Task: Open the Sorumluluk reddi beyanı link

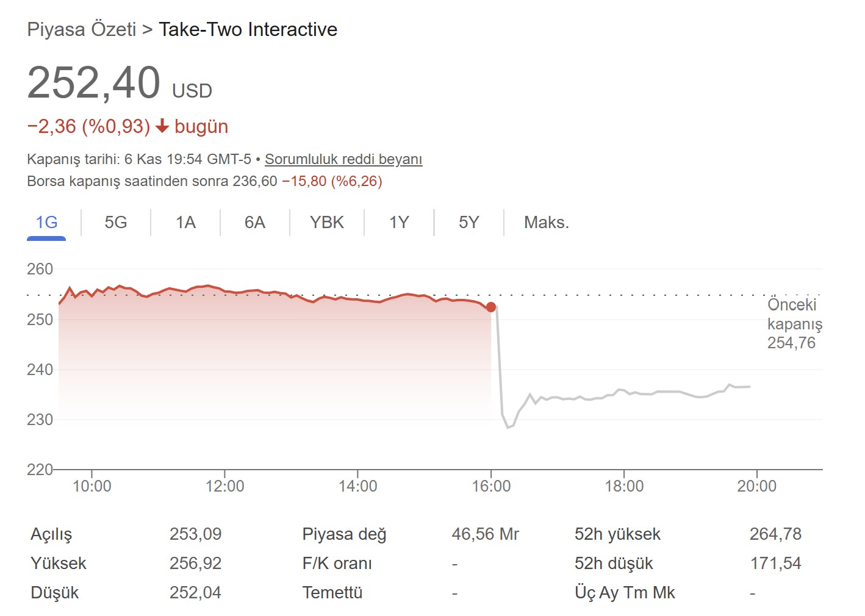Action: [x=343, y=159]
